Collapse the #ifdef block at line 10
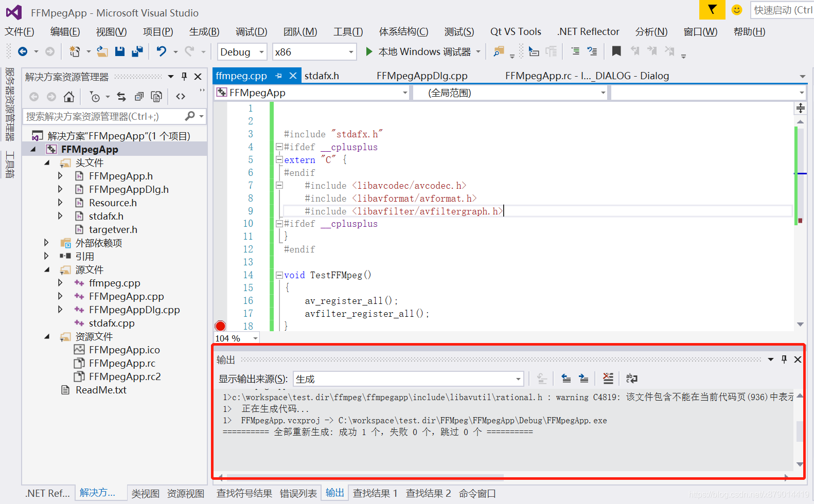 coord(279,223)
